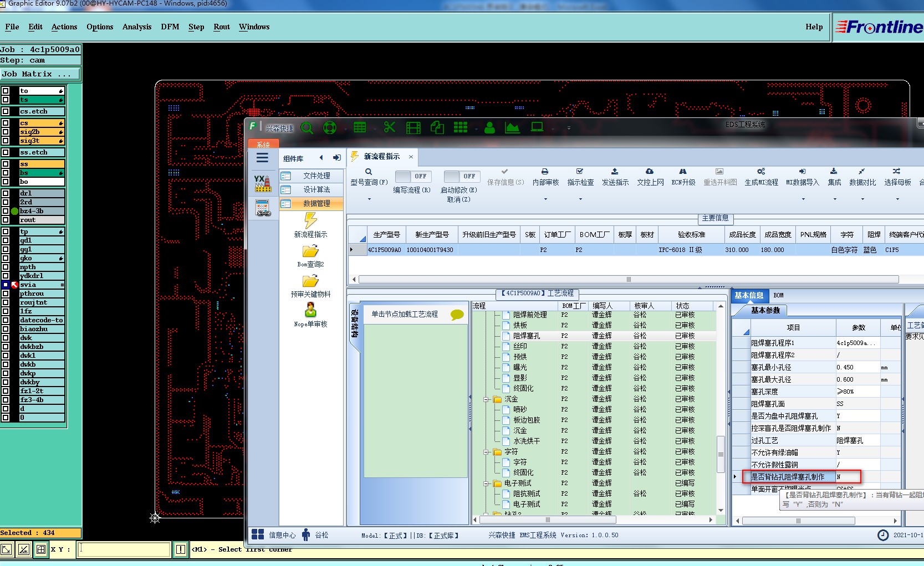Click the X Y coordinate input field

(x=124, y=549)
